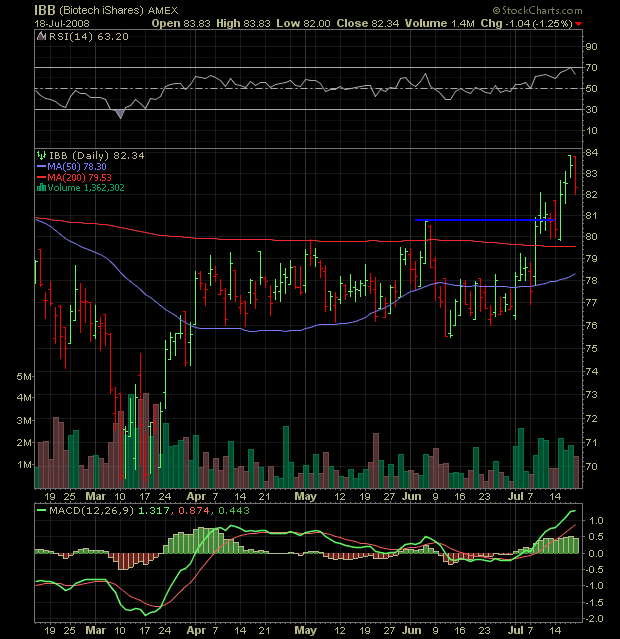Viewport: 620px width, 639px height.
Task: Click the green MACD legend line swatch
Action: coord(41,510)
